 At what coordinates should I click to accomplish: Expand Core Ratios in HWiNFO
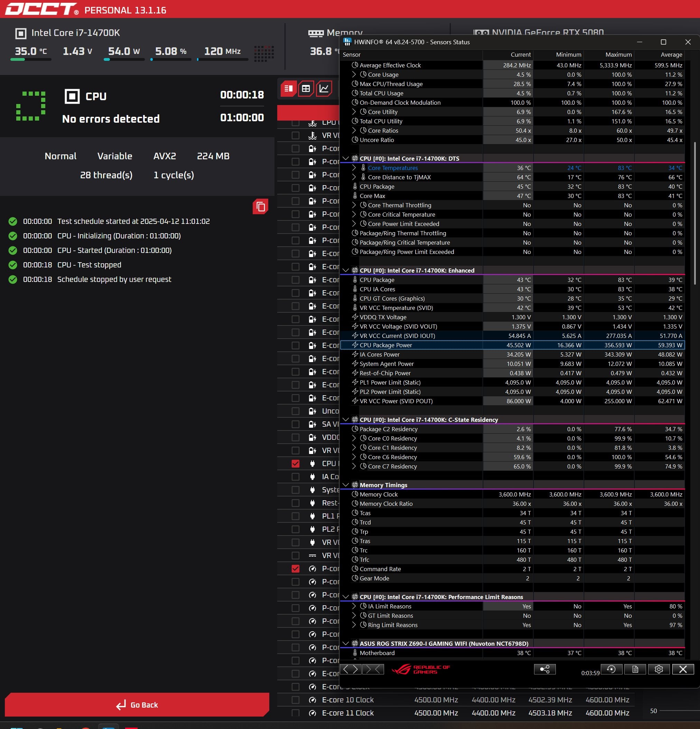coord(354,131)
